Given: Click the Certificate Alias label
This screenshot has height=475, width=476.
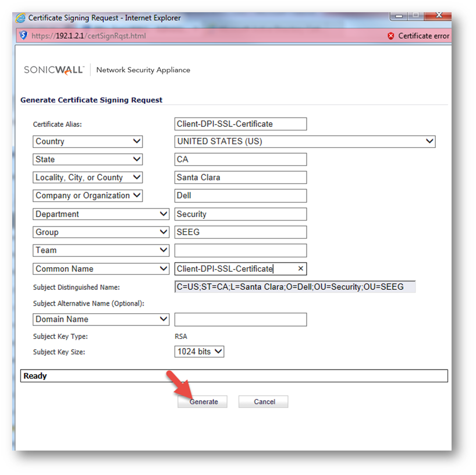Looking at the screenshot, I should (58, 124).
